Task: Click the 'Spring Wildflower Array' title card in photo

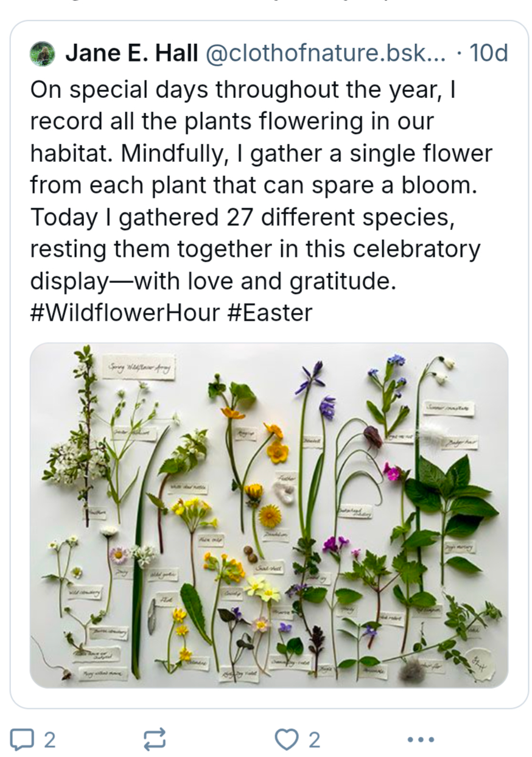Action: point(139,367)
